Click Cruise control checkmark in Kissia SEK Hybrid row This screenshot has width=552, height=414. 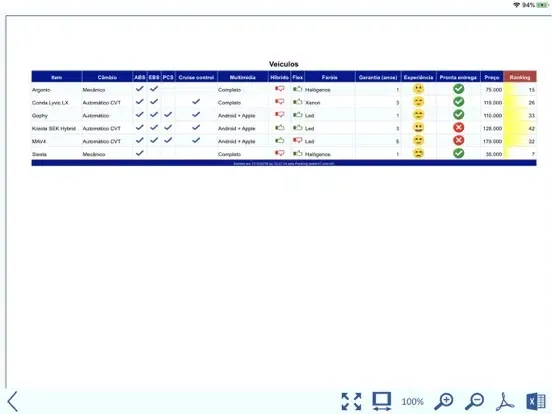point(196,127)
